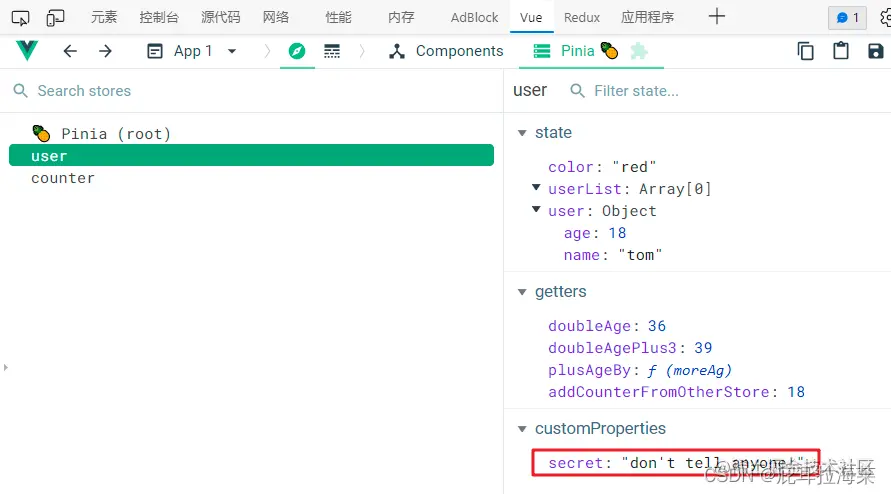Click the Components tree icon
The image size is (891, 494).
coord(397,51)
